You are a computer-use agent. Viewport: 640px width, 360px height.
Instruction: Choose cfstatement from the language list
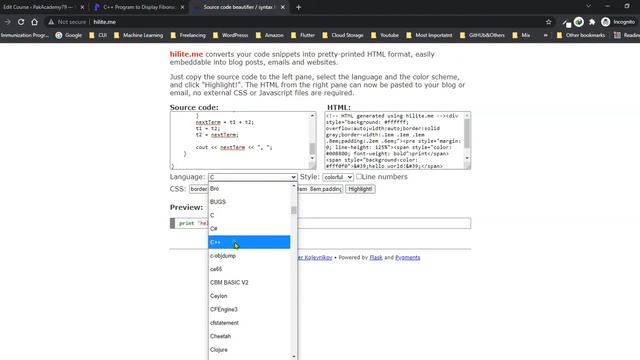tap(249, 323)
